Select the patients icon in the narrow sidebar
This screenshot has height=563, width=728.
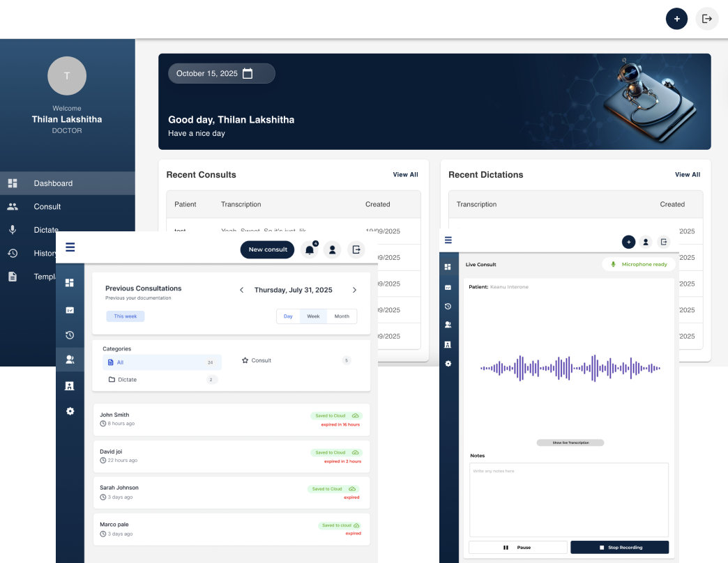pyautogui.click(x=70, y=359)
